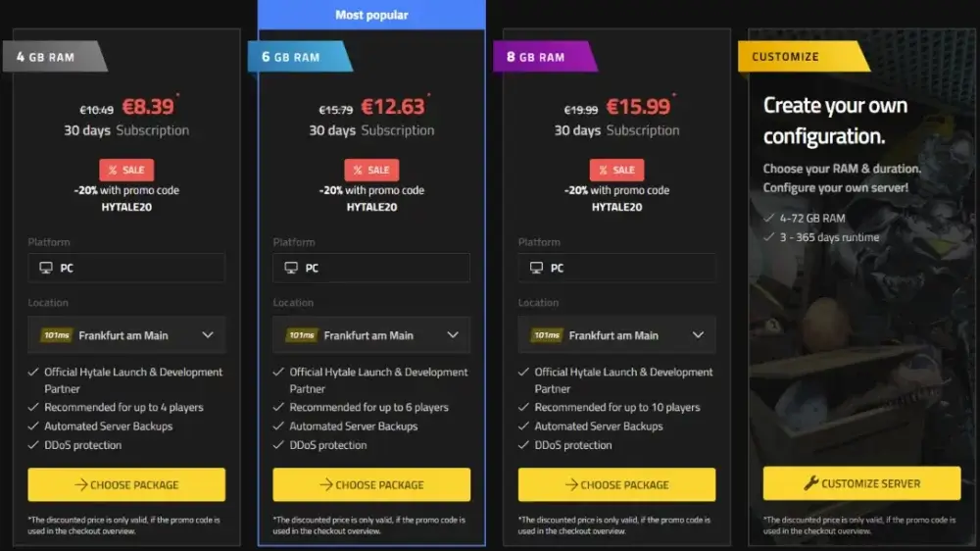Screen dimensions: 980x551
Task: Click the PC monitor icon in 6 GB plan
Action: click(291, 268)
